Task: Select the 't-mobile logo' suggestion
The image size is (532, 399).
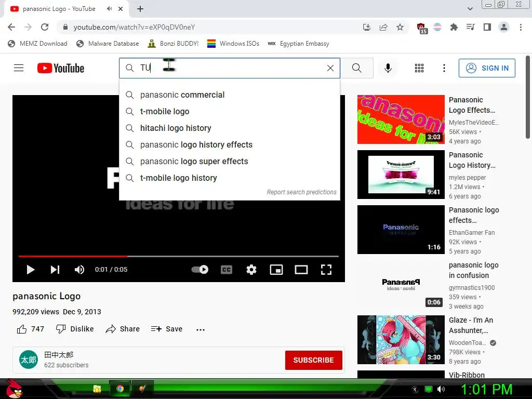Action: coord(229,112)
